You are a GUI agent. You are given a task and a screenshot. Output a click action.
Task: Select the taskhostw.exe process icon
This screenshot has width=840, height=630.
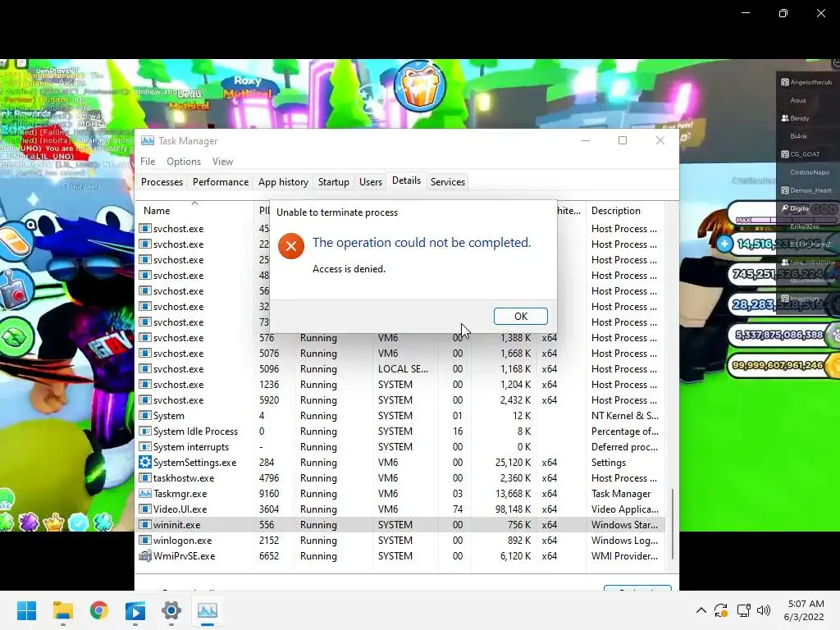coord(144,478)
